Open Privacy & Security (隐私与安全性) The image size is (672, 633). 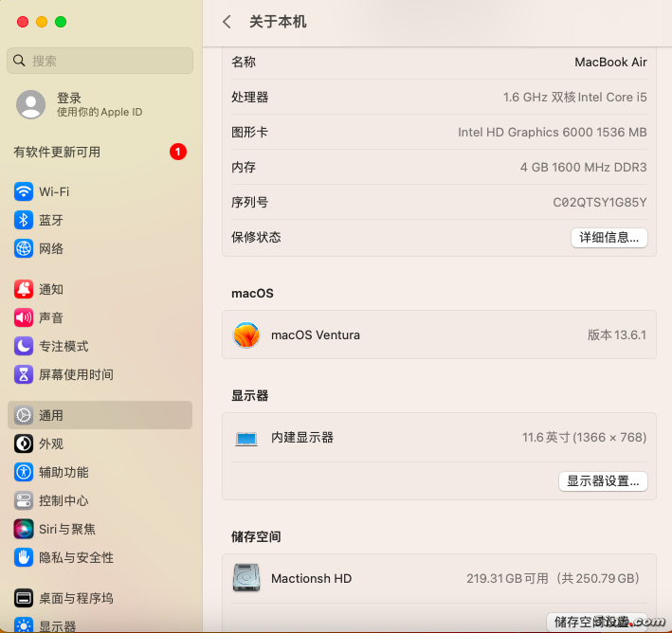tap(76, 557)
